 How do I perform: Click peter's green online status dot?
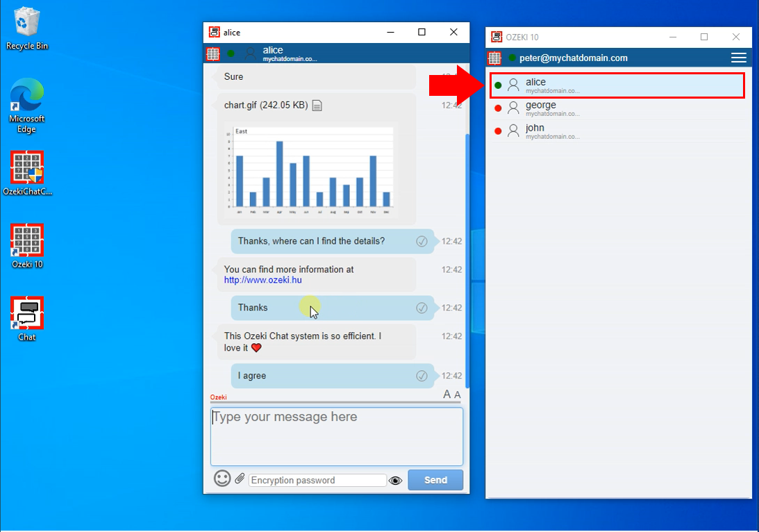click(x=512, y=58)
